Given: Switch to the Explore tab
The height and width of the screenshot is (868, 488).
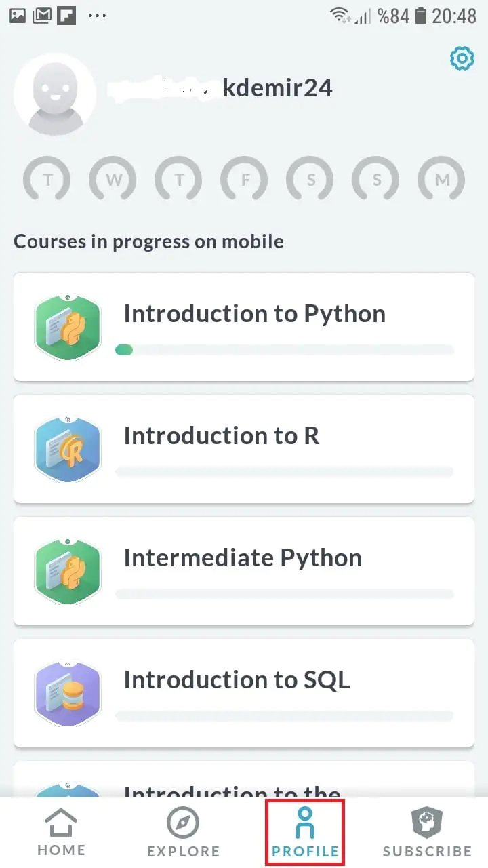Looking at the screenshot, I should tap(183, 833).
